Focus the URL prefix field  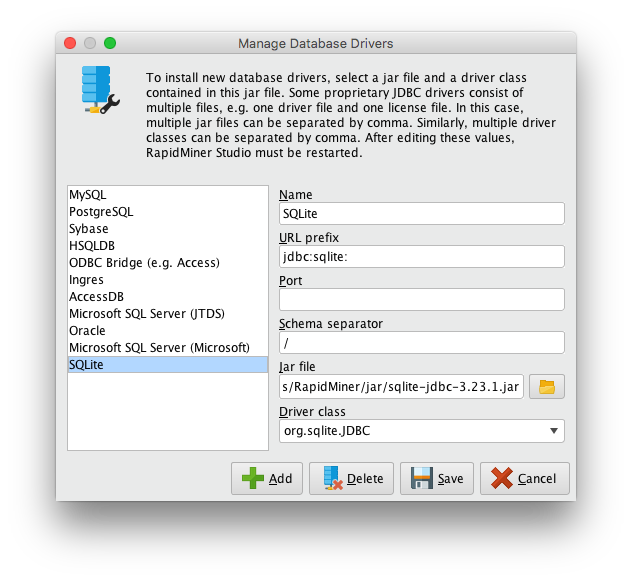[x=421, y=256]
